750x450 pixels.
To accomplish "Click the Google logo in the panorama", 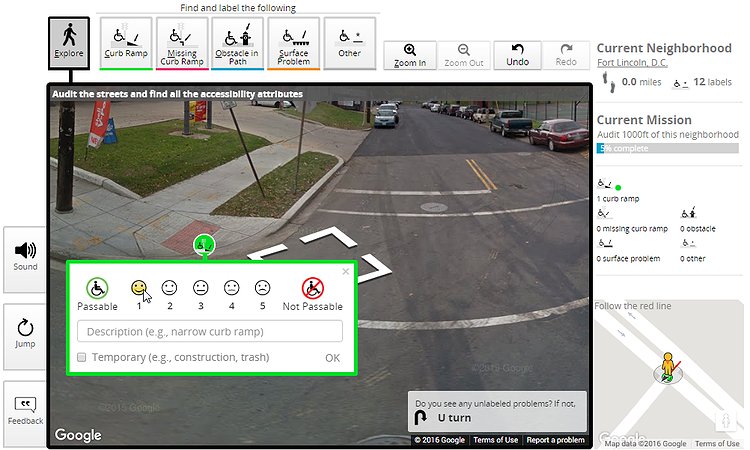I will (x=78, y=435).
